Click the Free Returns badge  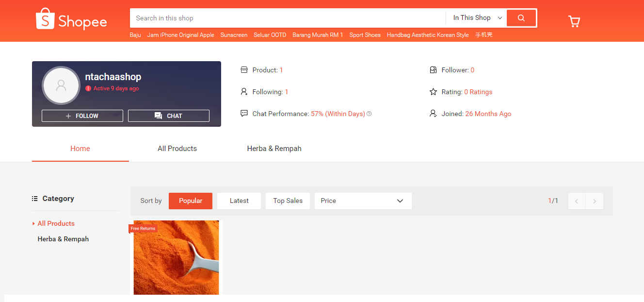143,229
